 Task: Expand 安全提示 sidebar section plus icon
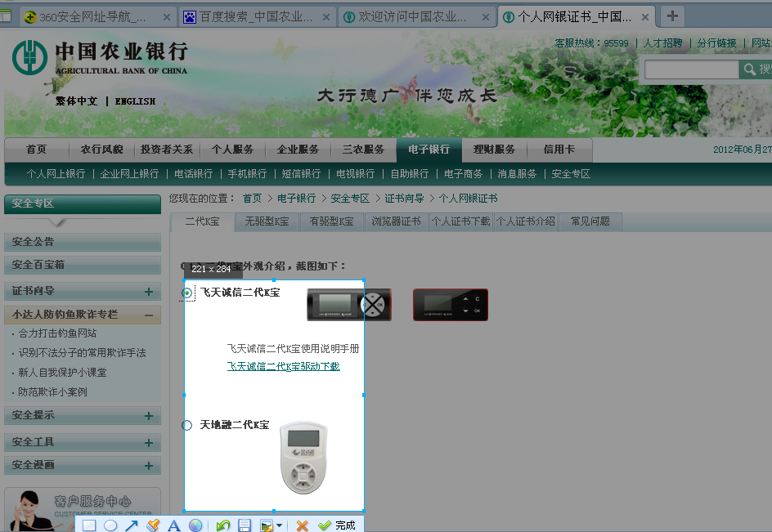pos(149,416)
